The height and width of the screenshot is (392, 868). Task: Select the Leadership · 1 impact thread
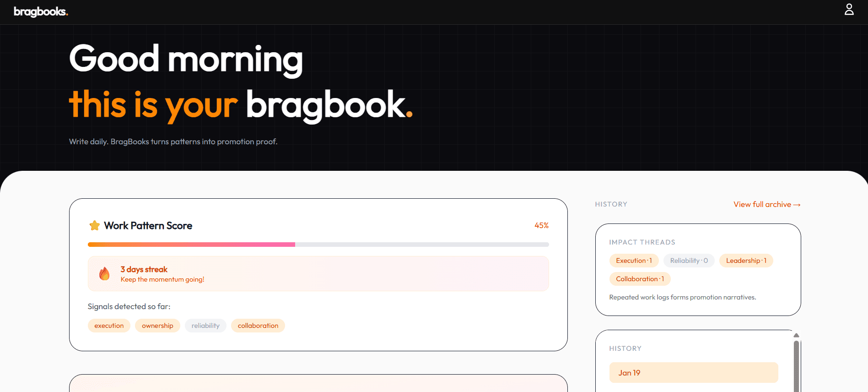(x=746, y=261)
